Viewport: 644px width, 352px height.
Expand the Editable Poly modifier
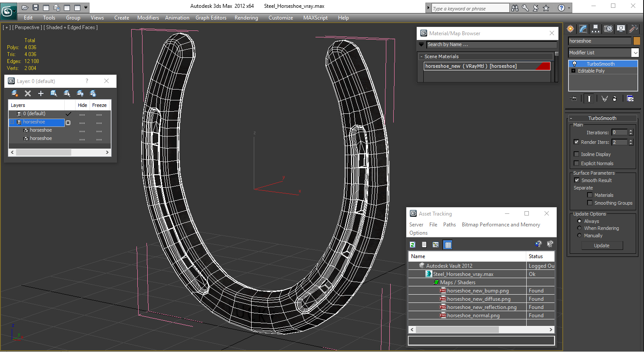coord(574,71)
